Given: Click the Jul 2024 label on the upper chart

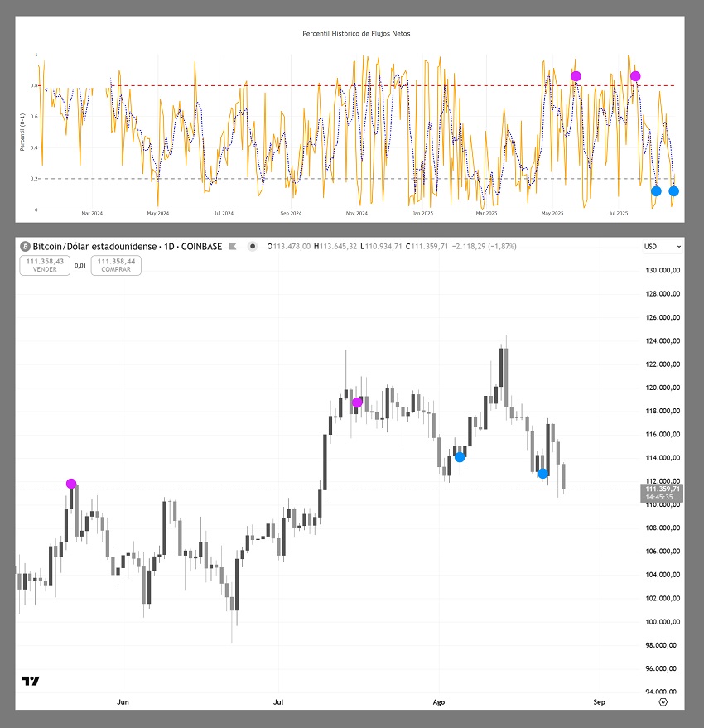Looking at the screenshot, I should coord(224,214).
